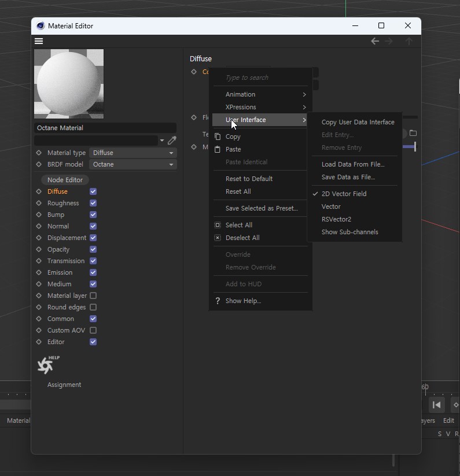460x476 pixels.
Task: Disable the Roughness channel checkbox
Action: 93,203
